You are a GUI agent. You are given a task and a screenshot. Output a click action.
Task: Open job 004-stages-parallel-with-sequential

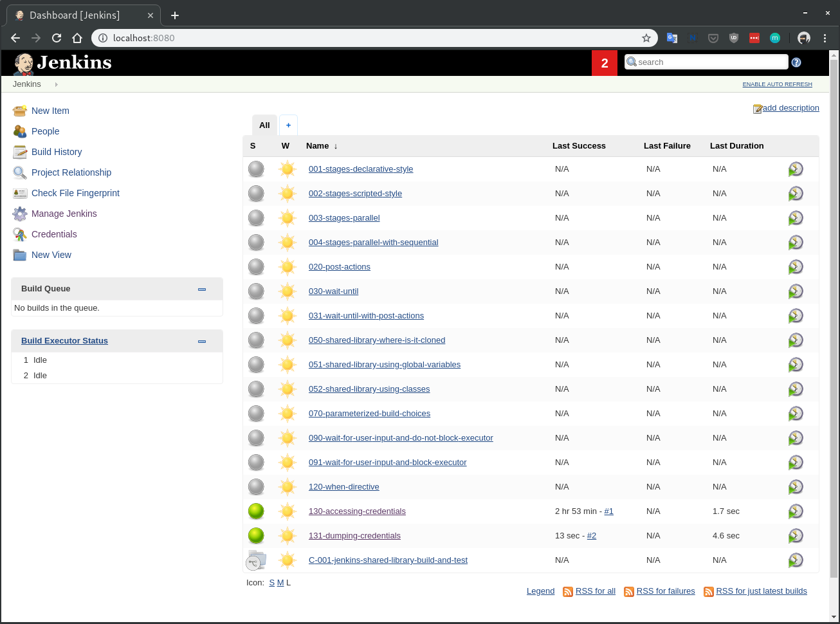(x=373, y=243)
